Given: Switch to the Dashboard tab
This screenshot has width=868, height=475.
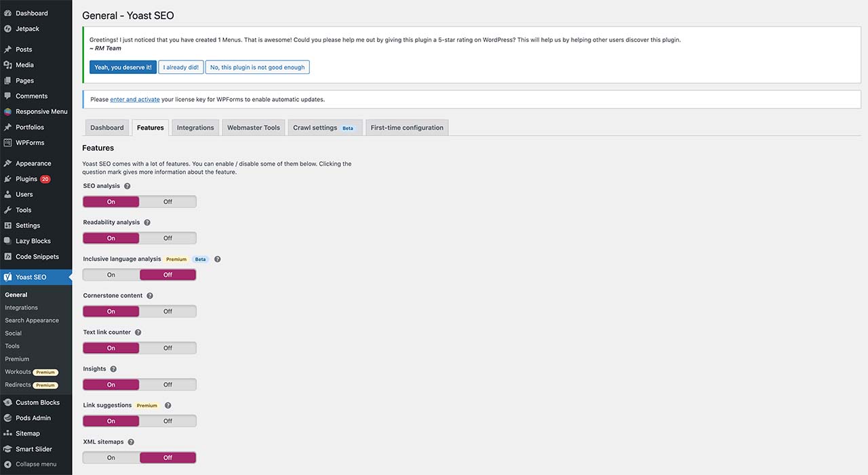Looking at the screenshot, I should (x=107, y=128).
